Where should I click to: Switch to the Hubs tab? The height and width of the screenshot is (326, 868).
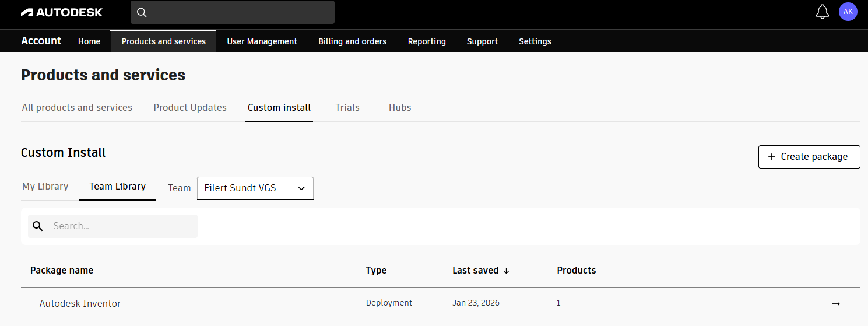400,108
